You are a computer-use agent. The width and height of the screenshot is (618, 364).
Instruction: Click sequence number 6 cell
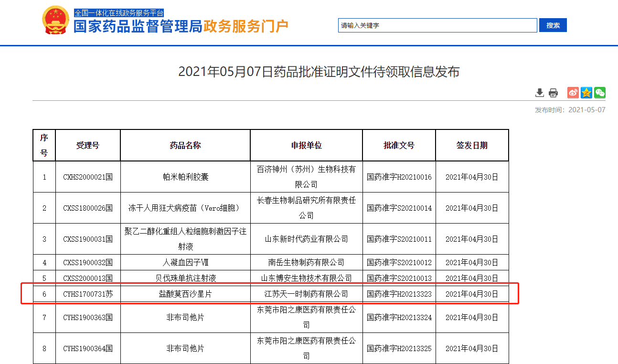(44, 294)
